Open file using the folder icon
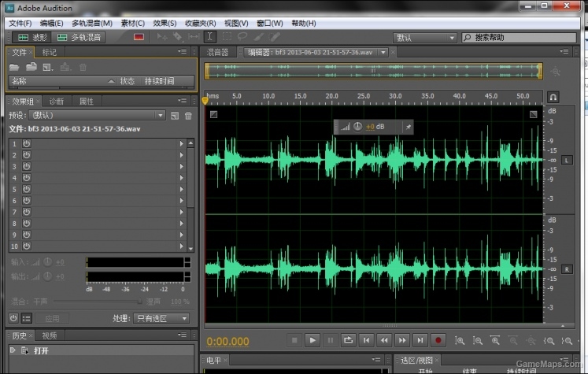Image resolution: width=588 pixels, height=374 pixels. (x=14, y=67)
